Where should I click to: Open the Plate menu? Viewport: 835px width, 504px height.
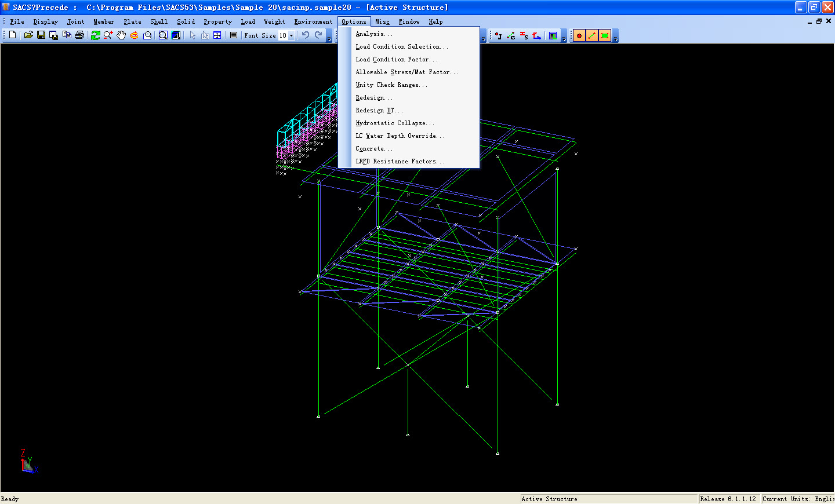pyautogui.click(x=132, y=21)
